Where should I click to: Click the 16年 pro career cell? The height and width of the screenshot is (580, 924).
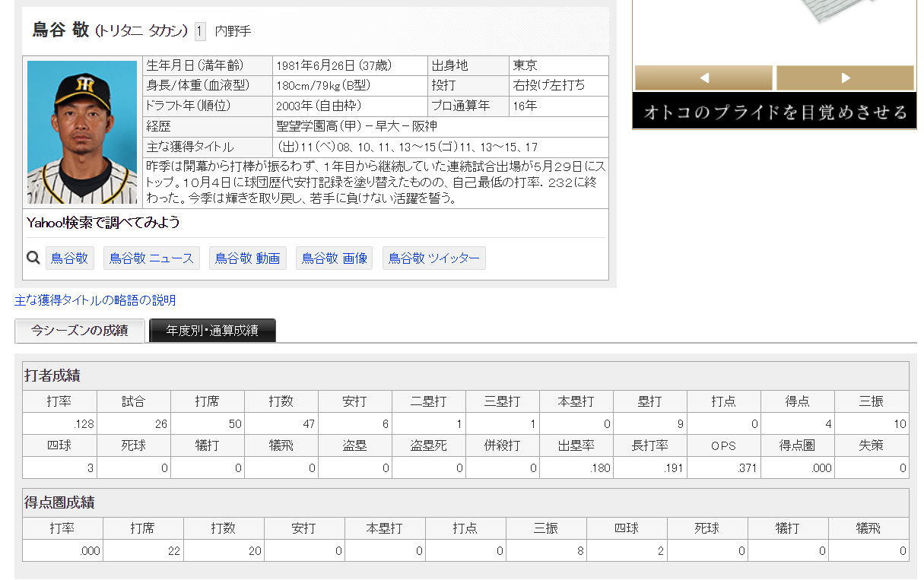point(559,106)
